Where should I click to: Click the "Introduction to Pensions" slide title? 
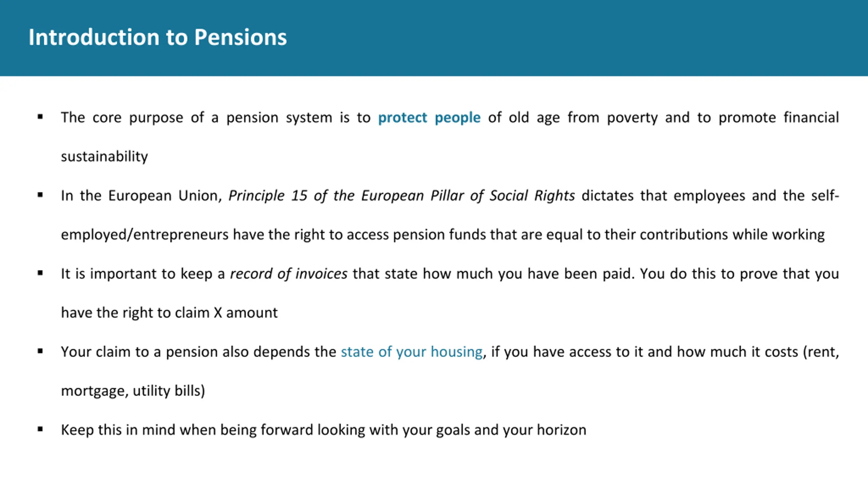tap(157, 37)
